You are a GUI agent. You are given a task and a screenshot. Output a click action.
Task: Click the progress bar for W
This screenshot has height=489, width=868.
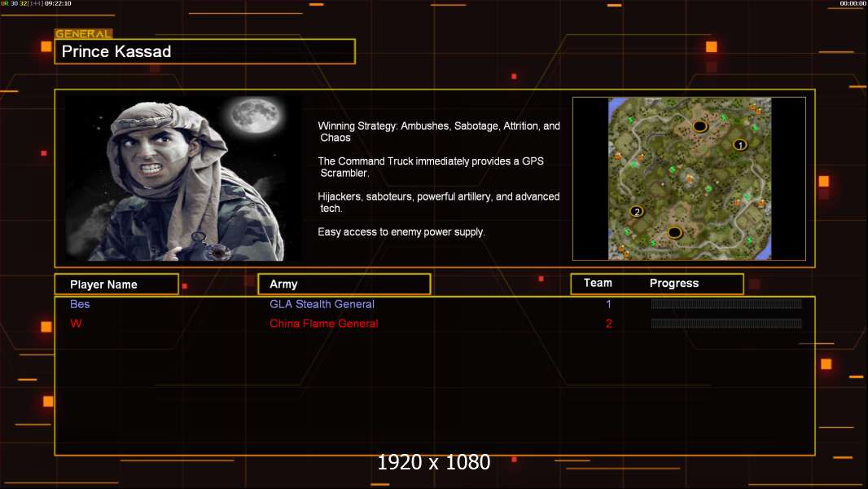726,323
